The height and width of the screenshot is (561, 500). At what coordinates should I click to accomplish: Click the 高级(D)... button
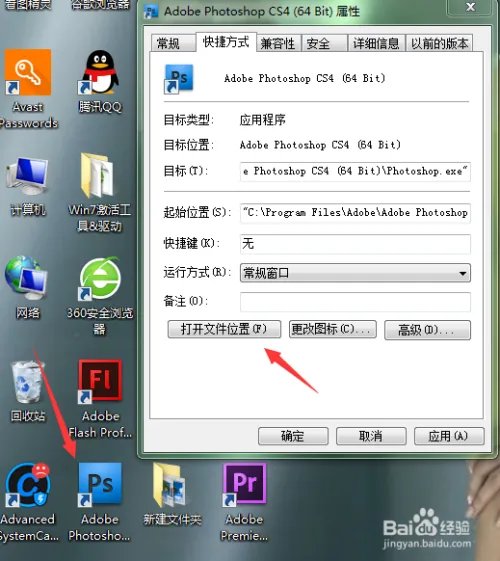427,330
